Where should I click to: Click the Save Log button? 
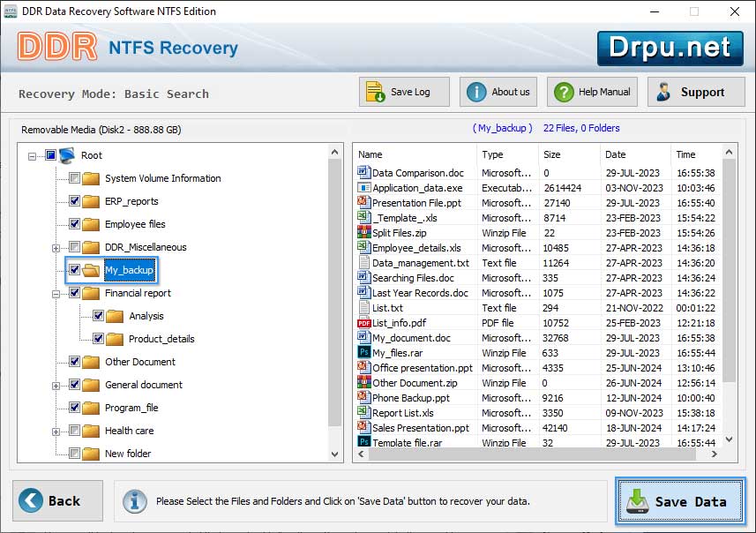[x=404, y=92]
